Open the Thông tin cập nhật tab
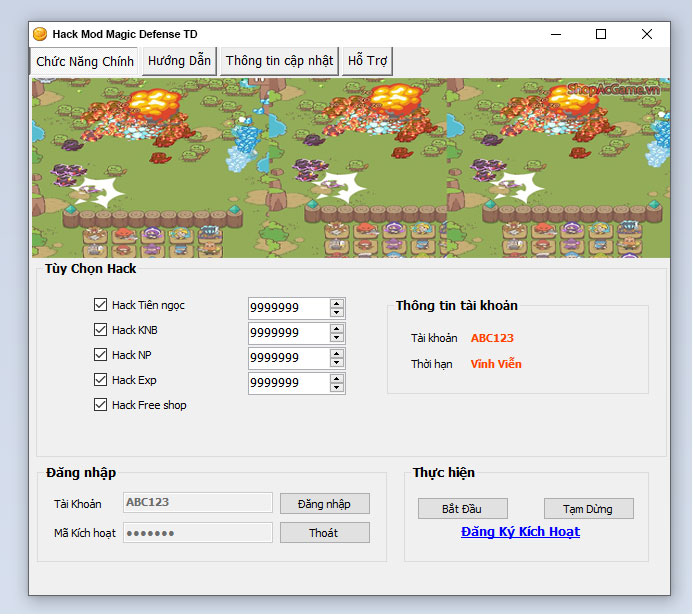Screen dimensions: 693x616 [279, 61]
